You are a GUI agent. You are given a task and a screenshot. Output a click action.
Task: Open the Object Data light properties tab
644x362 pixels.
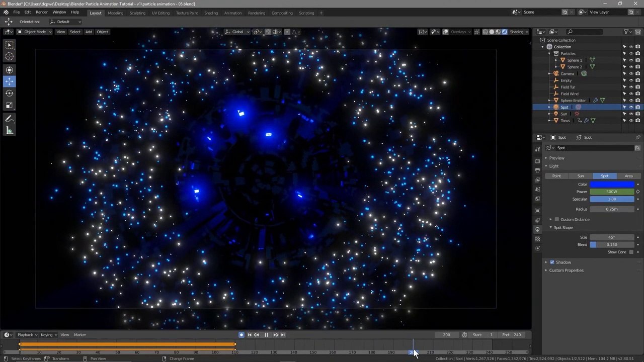pos(537,230)
